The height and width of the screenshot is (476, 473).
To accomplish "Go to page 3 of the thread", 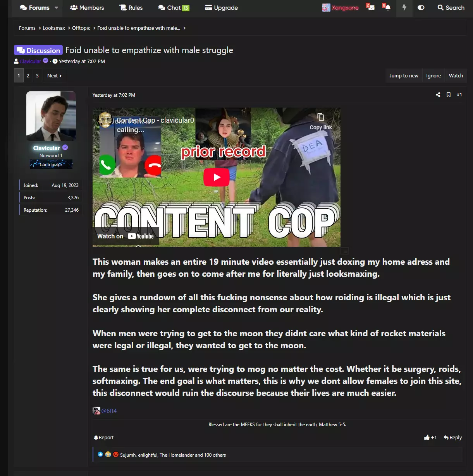I will tap(37, 76).
